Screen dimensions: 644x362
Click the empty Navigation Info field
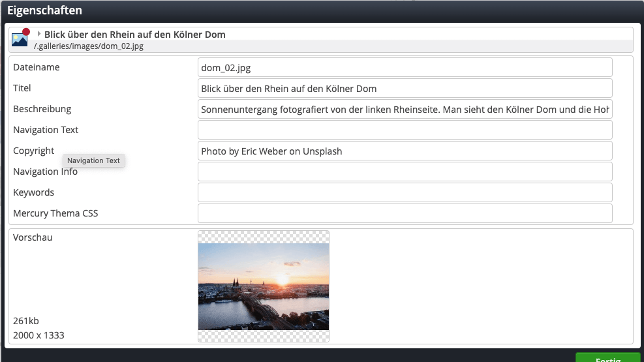pos(405,172)
